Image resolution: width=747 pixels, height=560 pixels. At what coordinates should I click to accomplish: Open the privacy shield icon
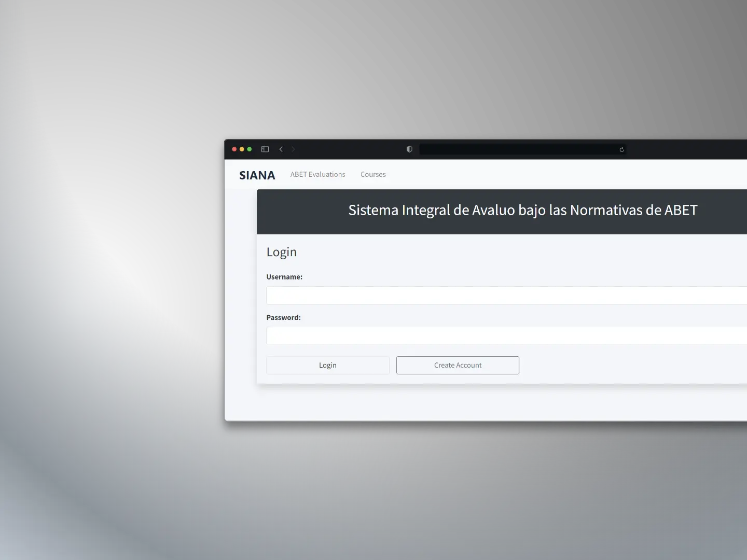click(409, 149)
